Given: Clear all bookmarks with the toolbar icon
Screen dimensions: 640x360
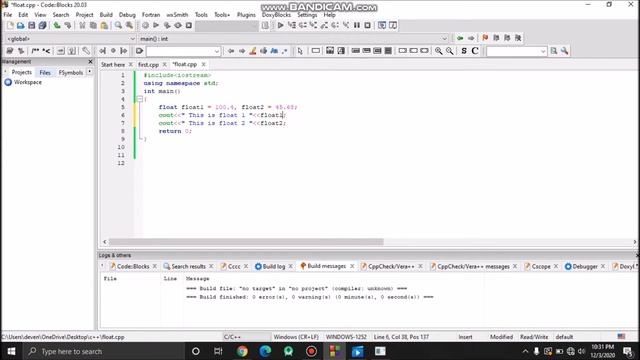Looking at the screenshot, I should click(x=518, y=38).
